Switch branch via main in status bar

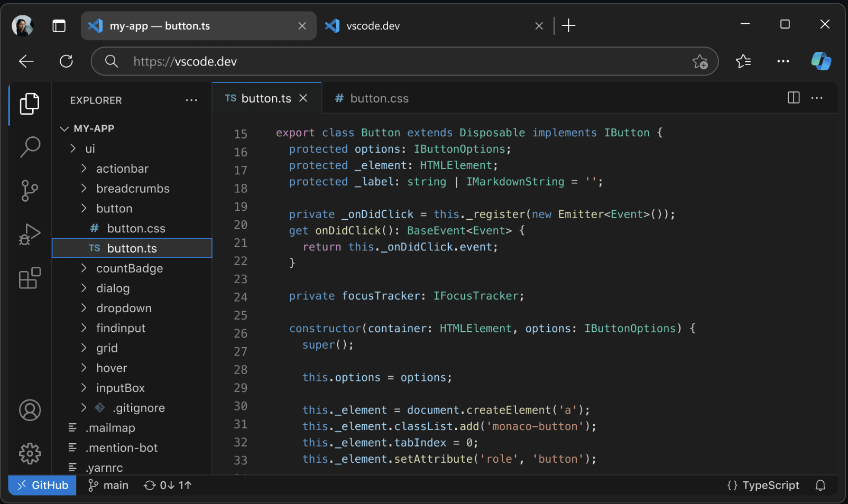108,486
